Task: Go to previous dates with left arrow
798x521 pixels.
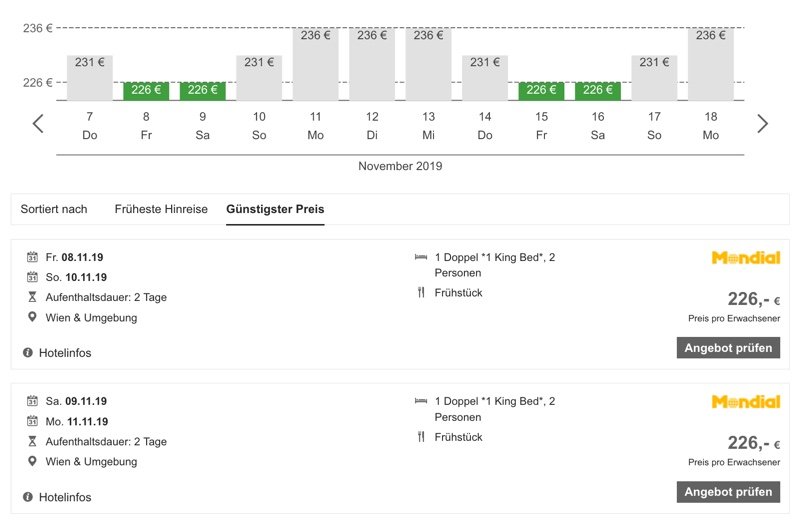Action: tap(38, 124)
